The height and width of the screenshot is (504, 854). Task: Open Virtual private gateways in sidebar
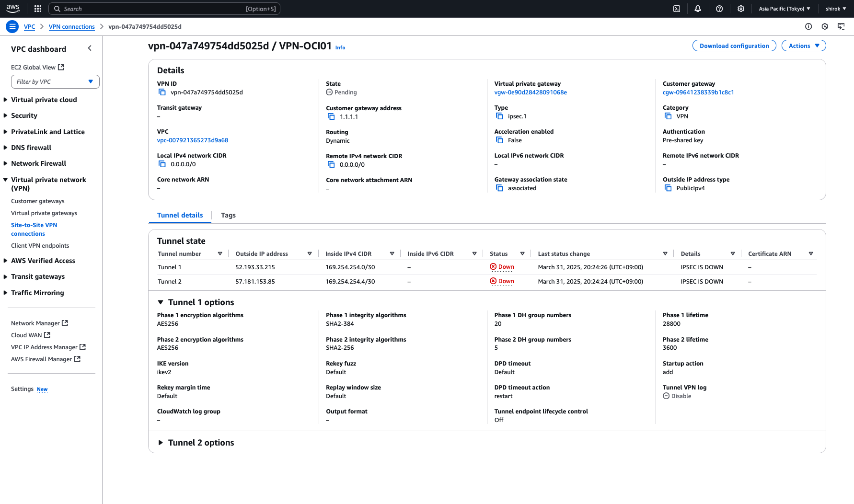44,213
